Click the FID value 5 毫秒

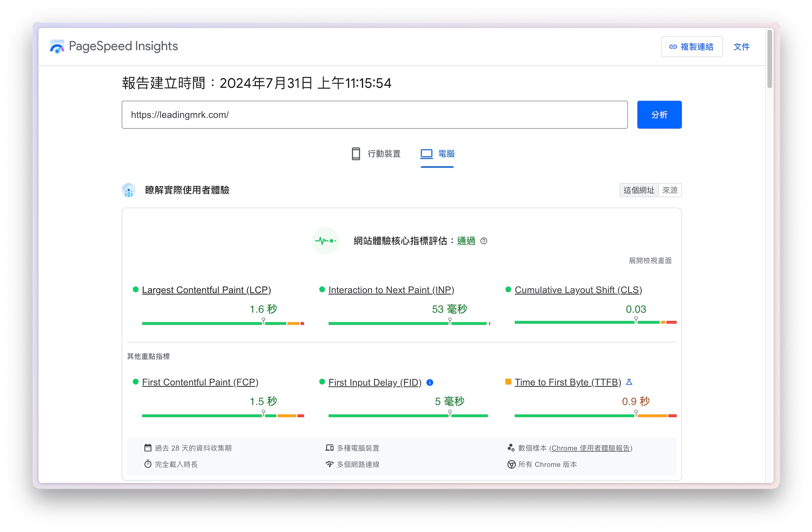[450, 401]
